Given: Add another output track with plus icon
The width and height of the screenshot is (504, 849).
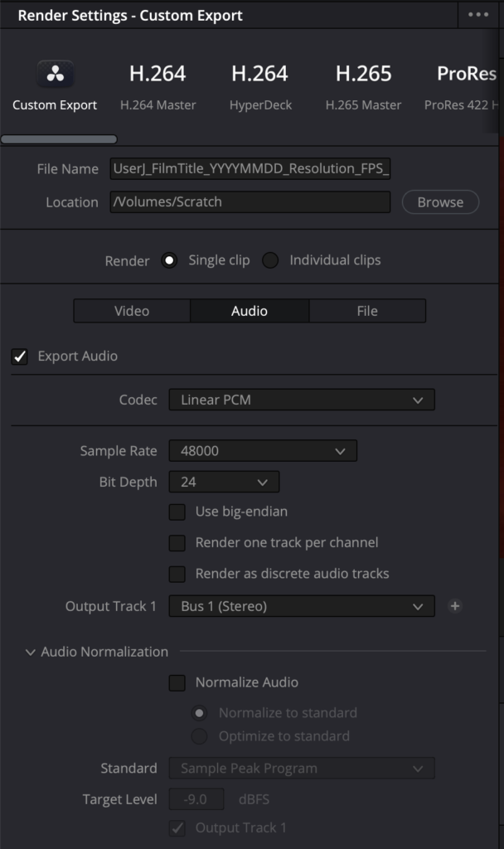Looking at the screenshot, I should 454,606.
